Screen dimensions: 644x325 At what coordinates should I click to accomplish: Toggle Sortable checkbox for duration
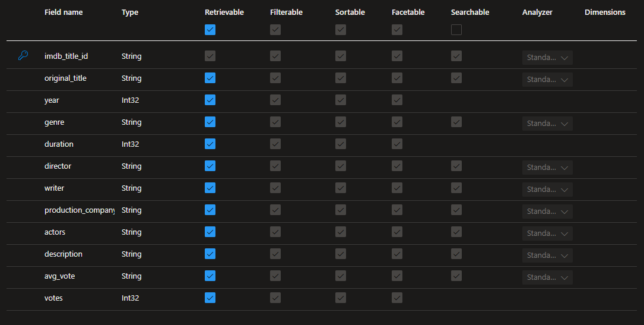341,144
